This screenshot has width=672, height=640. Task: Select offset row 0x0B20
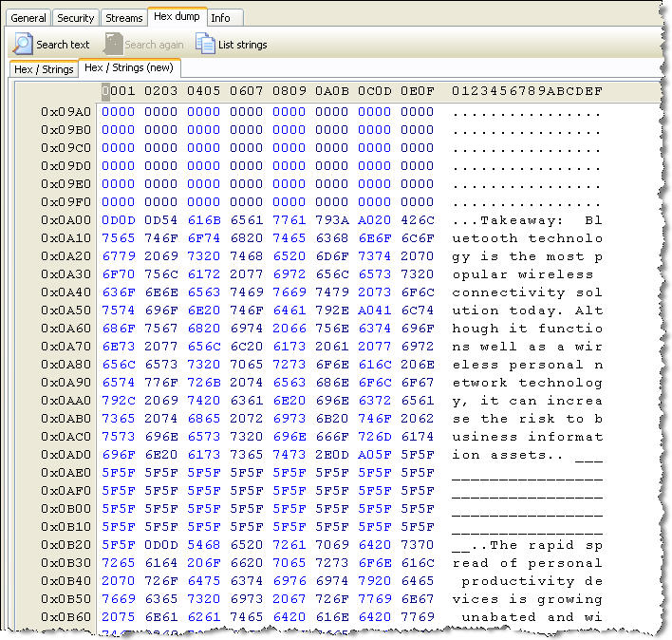65,545
